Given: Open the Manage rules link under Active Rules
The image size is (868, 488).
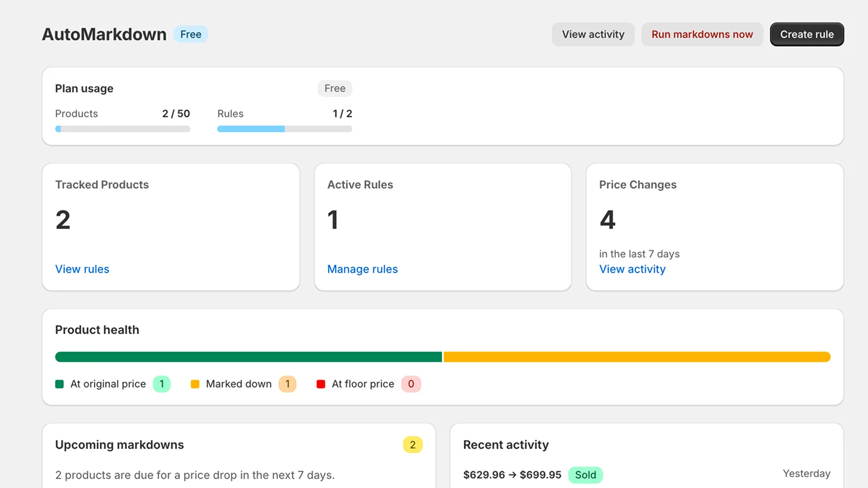Looking at the screenshot, I should click(362, 269).
